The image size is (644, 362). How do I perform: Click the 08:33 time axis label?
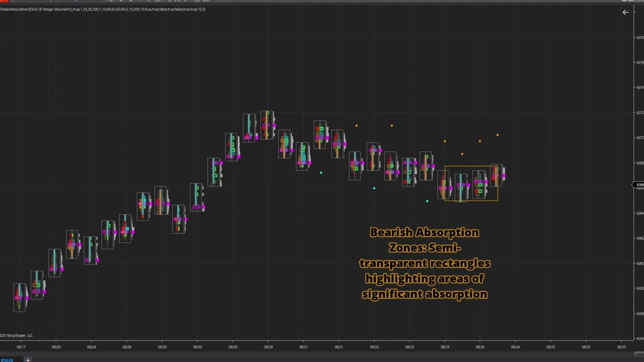pos(445,347)
